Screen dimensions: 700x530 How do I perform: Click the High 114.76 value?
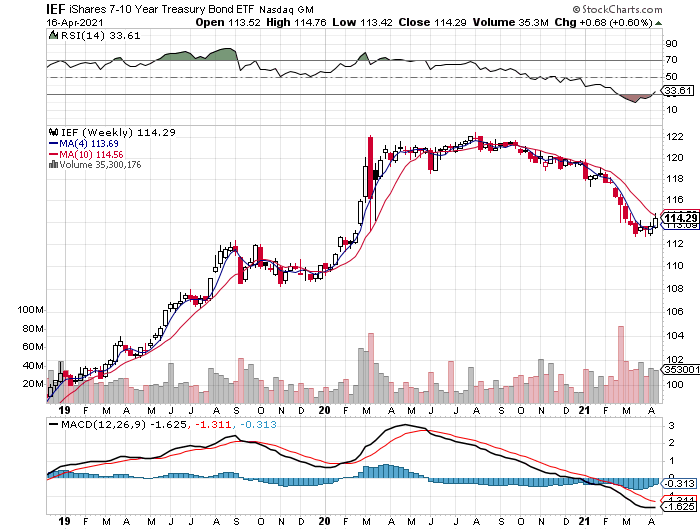(296, 22)
